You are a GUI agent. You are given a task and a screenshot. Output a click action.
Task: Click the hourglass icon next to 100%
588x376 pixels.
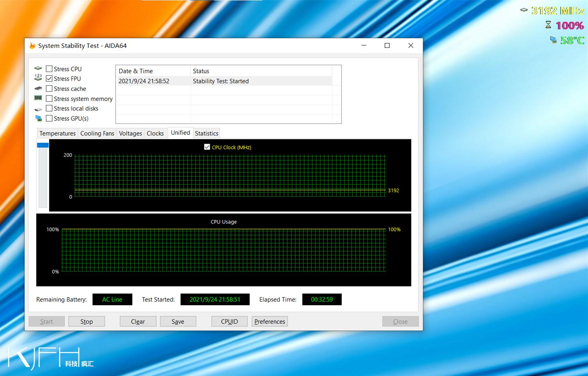[x=548, y=25]
